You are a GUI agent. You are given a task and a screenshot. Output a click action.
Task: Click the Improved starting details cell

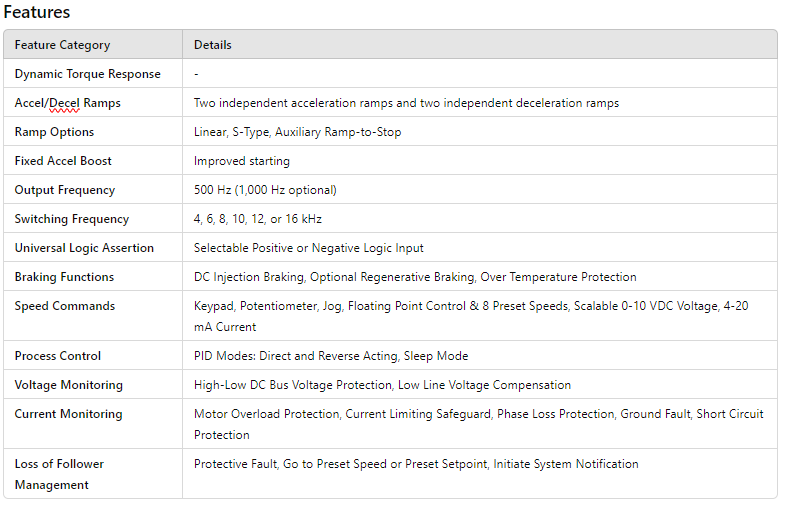click(241, 161)
